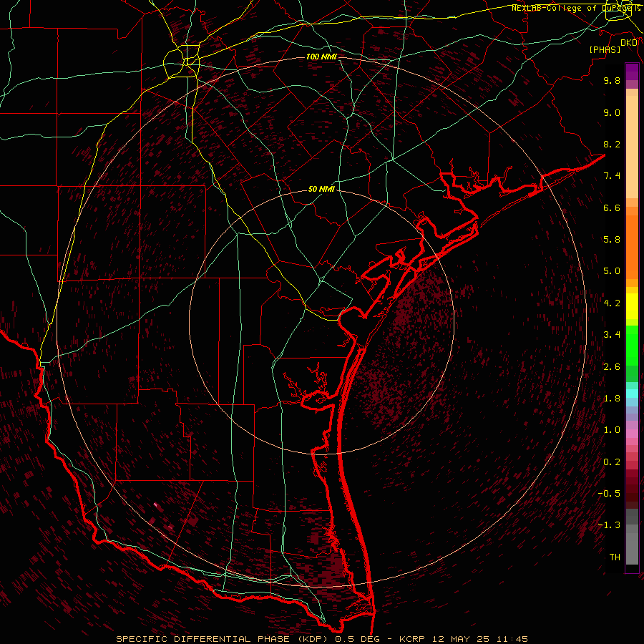Click the 3.4 value on the color scale

612,335
